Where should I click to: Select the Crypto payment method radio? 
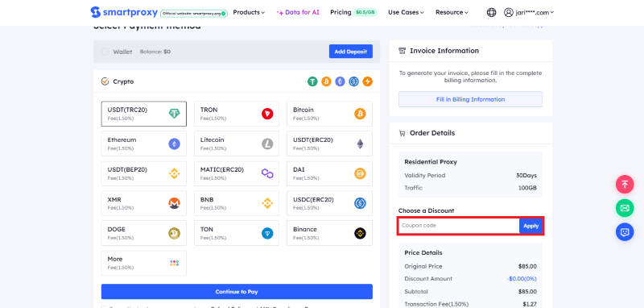(x=105, y=81)
